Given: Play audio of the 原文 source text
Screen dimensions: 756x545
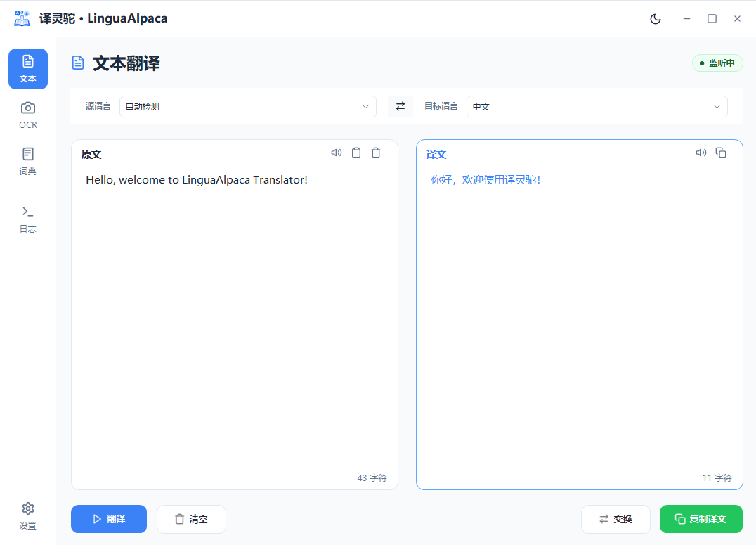Looking at the screenshot, I should [x=336, y=153].
